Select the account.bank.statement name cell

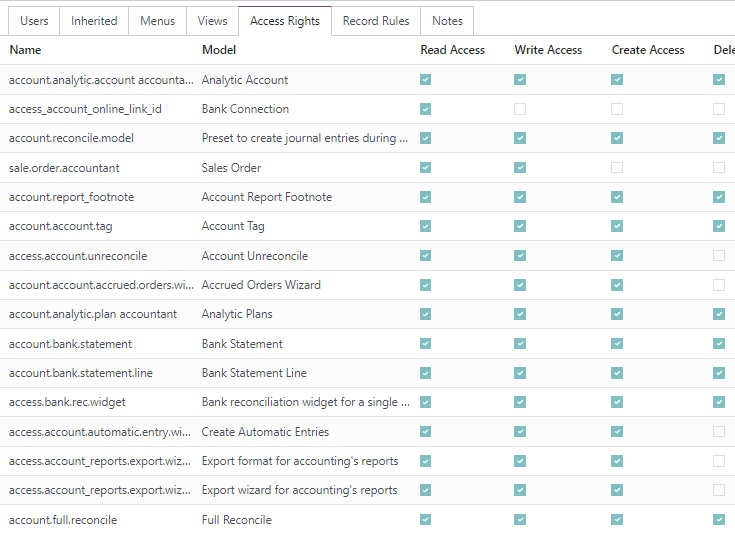[x=70, y=344]
